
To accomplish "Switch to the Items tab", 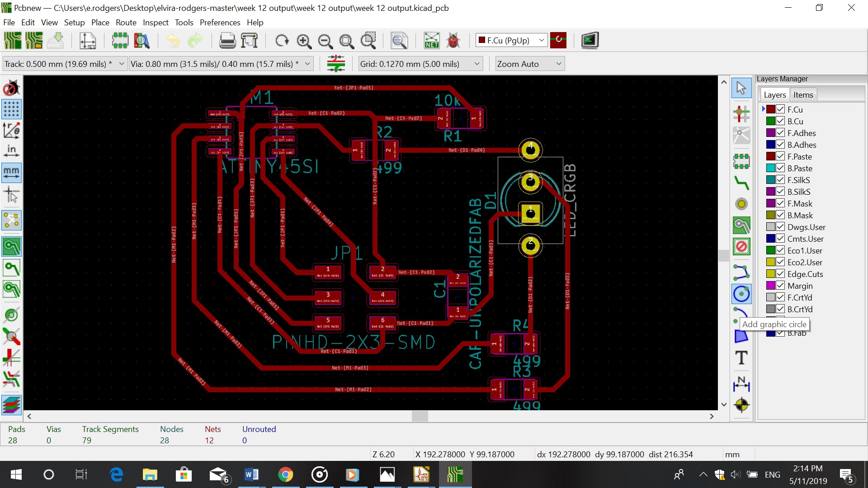I will [803, 95].
